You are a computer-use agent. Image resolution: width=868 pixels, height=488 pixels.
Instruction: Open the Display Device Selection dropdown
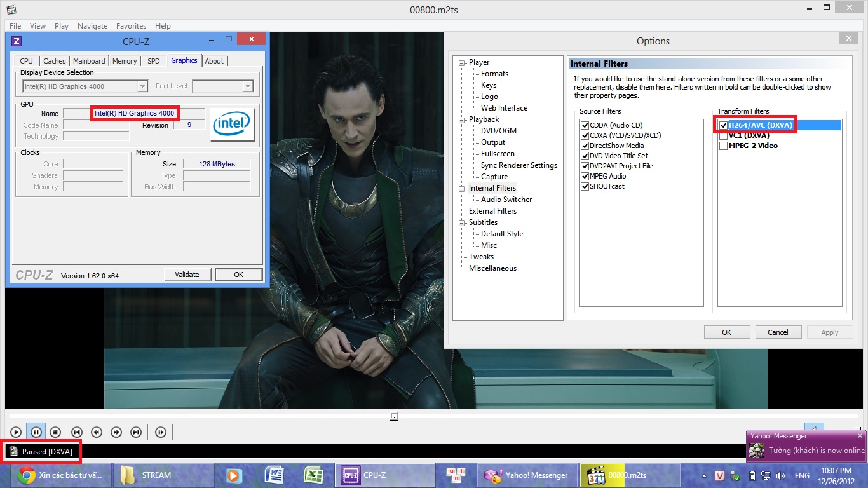pos(85,86)
